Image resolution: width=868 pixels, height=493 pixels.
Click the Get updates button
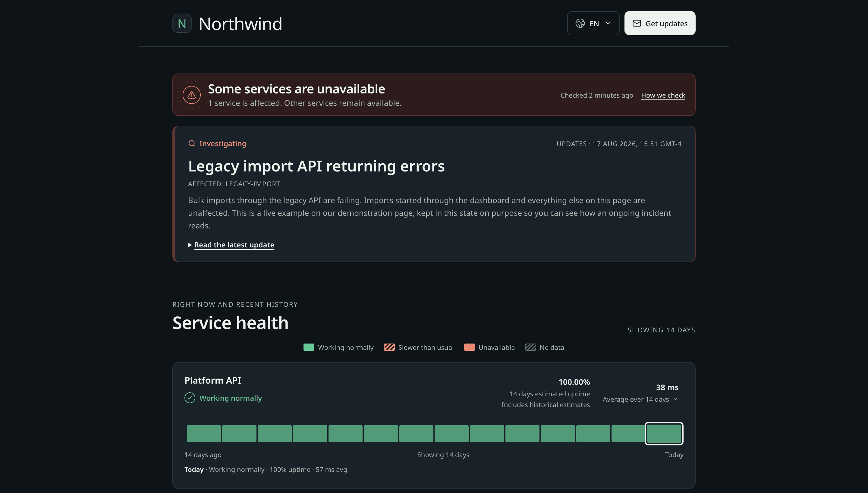[x=660, y=24]
